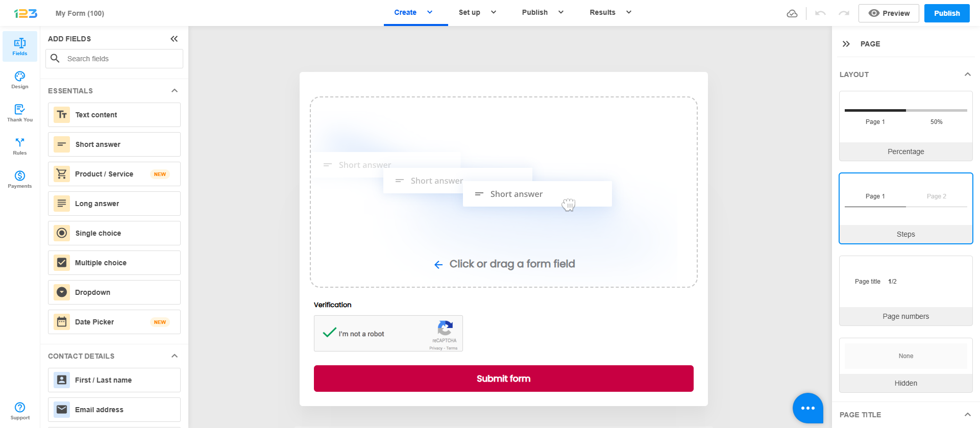980x428 pixels.
Task: Click the undo arrow
Action: (x=820, y=13)
